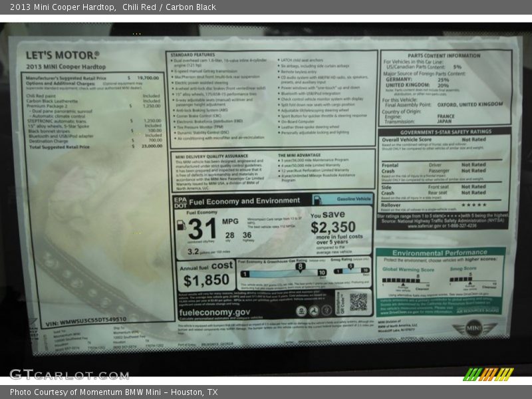The height and width of the screenshot is (399, 532).
Task: Click 'Overall Vehicle Score' Not Rated line
Action: (x=434, y=140)
